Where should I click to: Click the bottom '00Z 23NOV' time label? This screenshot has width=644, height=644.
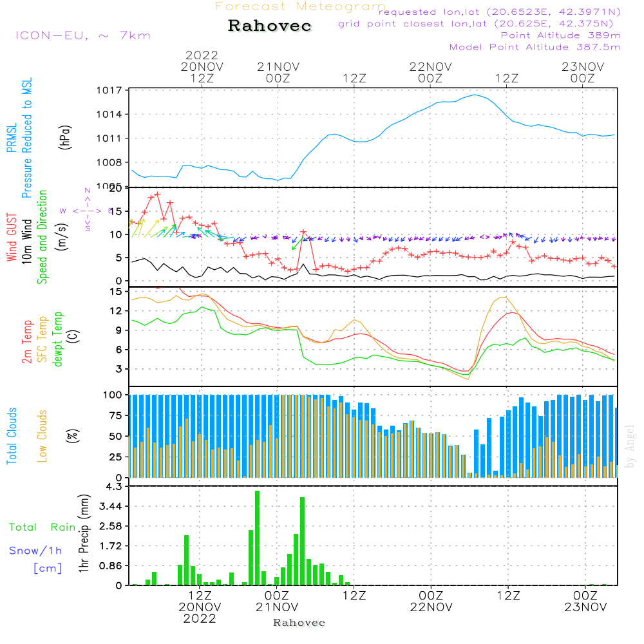(585, 601)
